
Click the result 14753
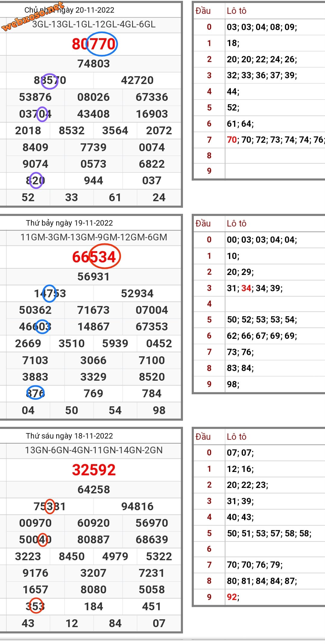(50, 293)
